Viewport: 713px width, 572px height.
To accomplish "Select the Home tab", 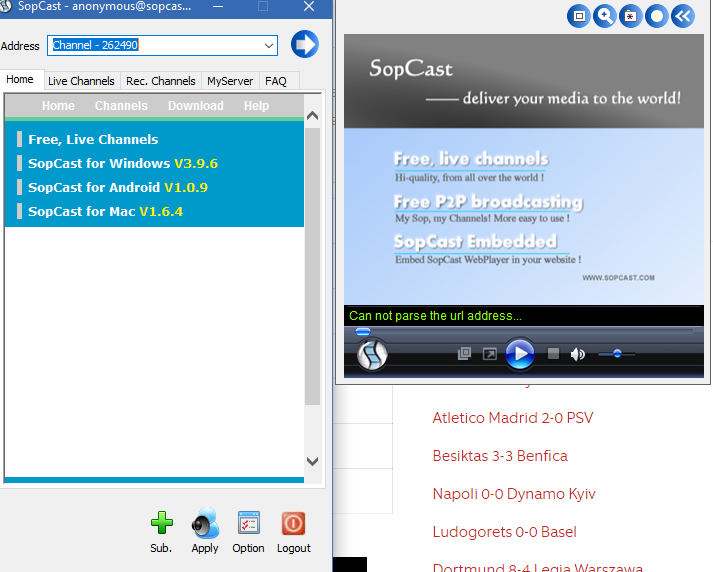I will click(x=20, y=80).
